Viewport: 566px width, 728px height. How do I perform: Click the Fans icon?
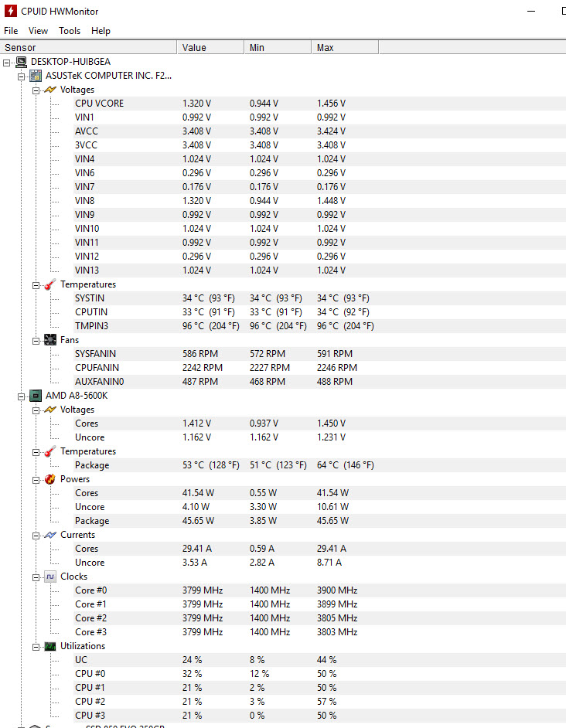50,340
